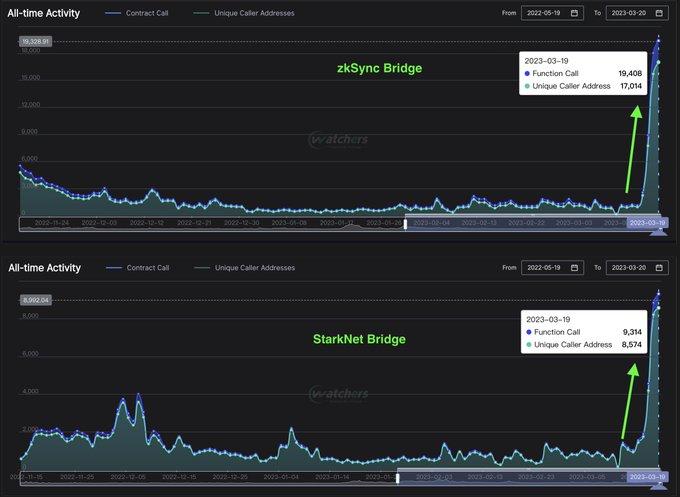Select the zkSync To date 2023-03-20 field
Screen dimensions: 680x497
pyautogui.click(x=630, y=13)
